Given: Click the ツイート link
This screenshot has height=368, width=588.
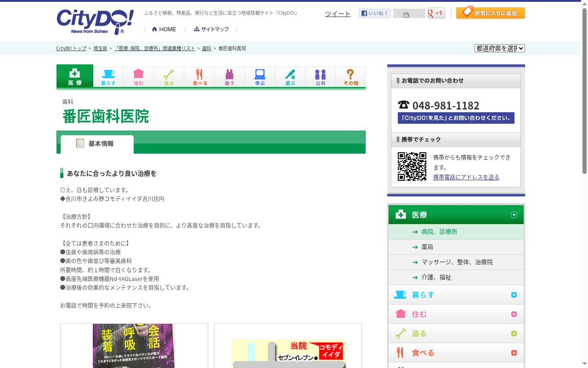Looking at the screenshot, I should 338,14.
